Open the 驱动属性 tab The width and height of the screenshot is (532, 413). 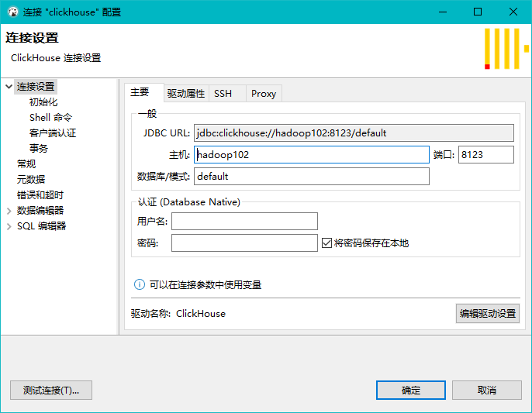pyautogui.click(x=186, y=94)
